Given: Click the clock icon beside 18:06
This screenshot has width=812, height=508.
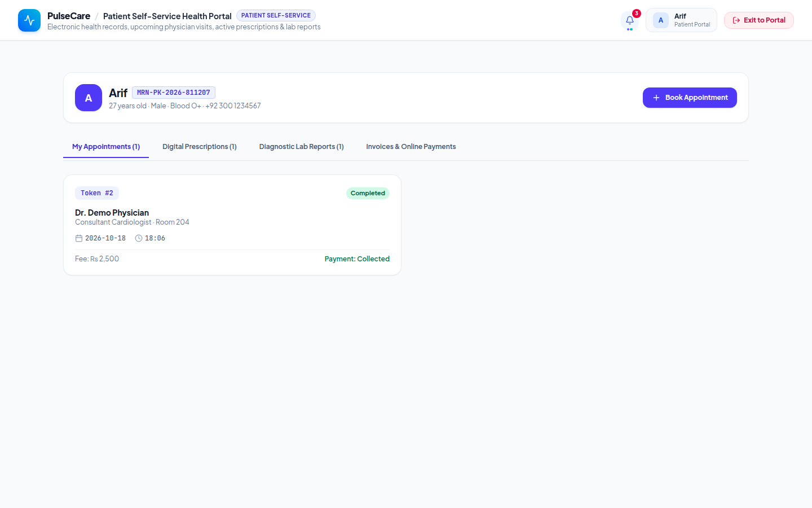Looking at the screenshot, I should [x=139, y=238].
